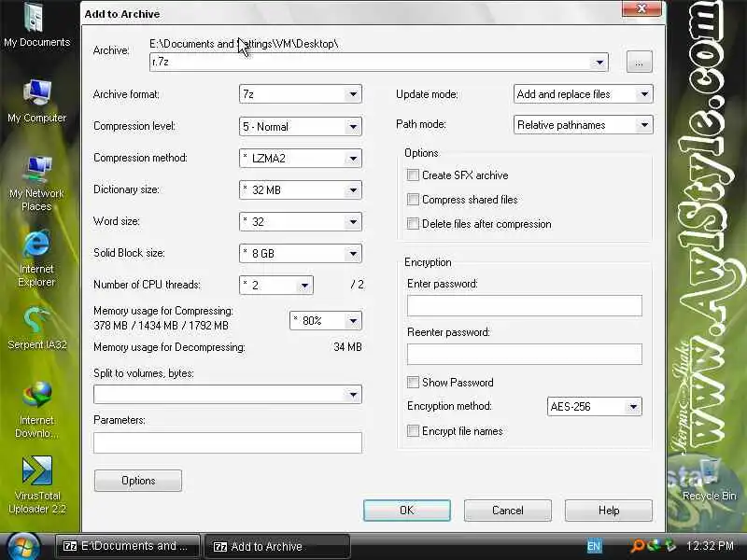Open the Recycle Bin desktop icon
This screenshot has width=747, height=560.
[x=709, y=479]
